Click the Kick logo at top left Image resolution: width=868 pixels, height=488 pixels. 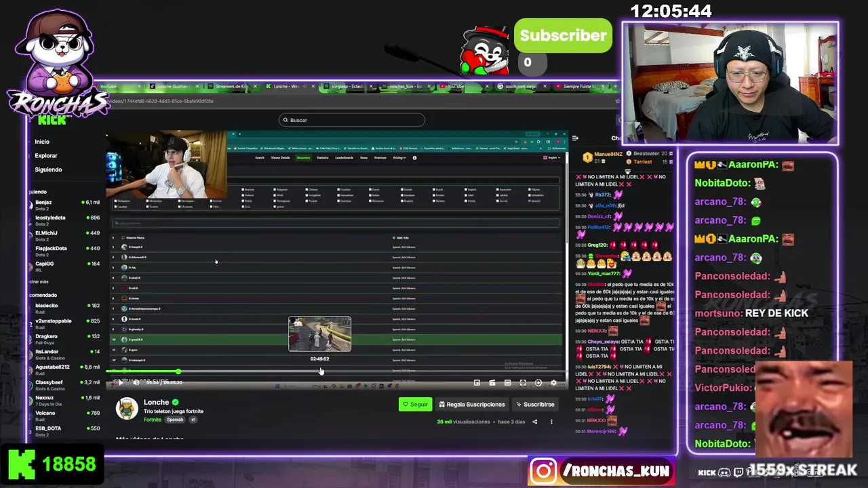point(52,120)
